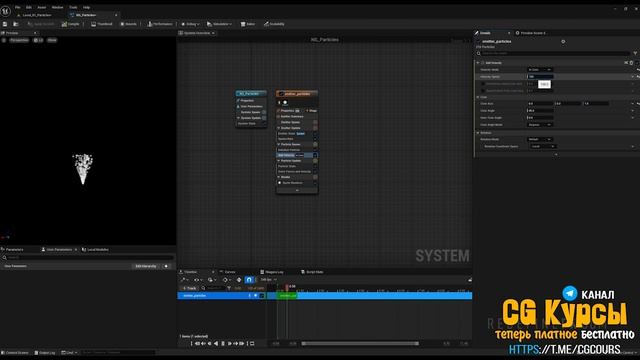Click the Cone Angle input field

(x=540, y=111)
